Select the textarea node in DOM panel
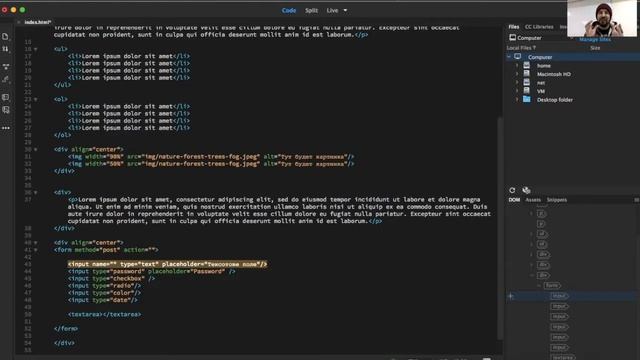Viewport: 640px width, 360px height. (563, 357)
